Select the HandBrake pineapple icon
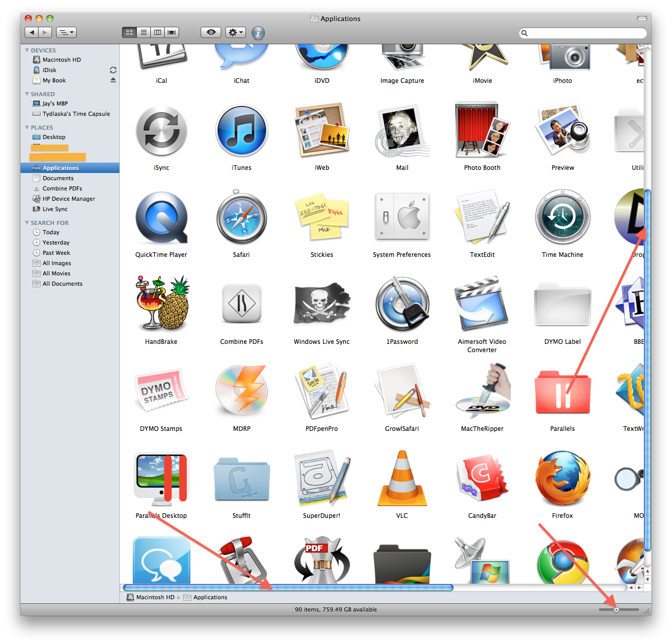The height and width of the screenshot is (644, 672). [162, 304]
